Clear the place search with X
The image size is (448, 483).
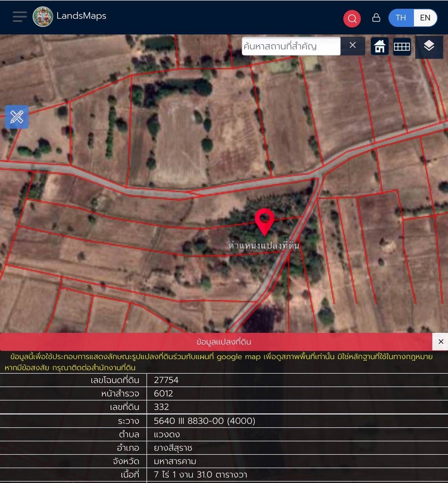[x=353, y=45]
